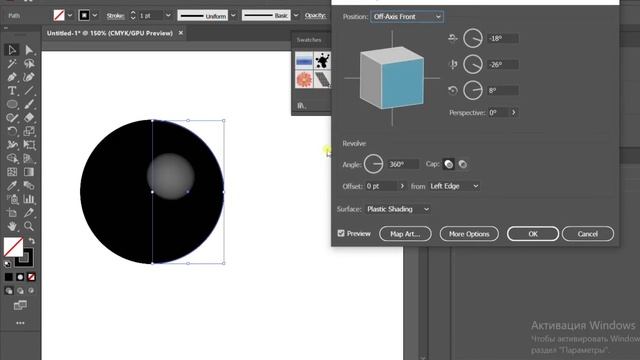Image resolution: width=640 pixels, height=360 pixels.
Task: Enable Draw Inside mode
Action: (31, 291)
